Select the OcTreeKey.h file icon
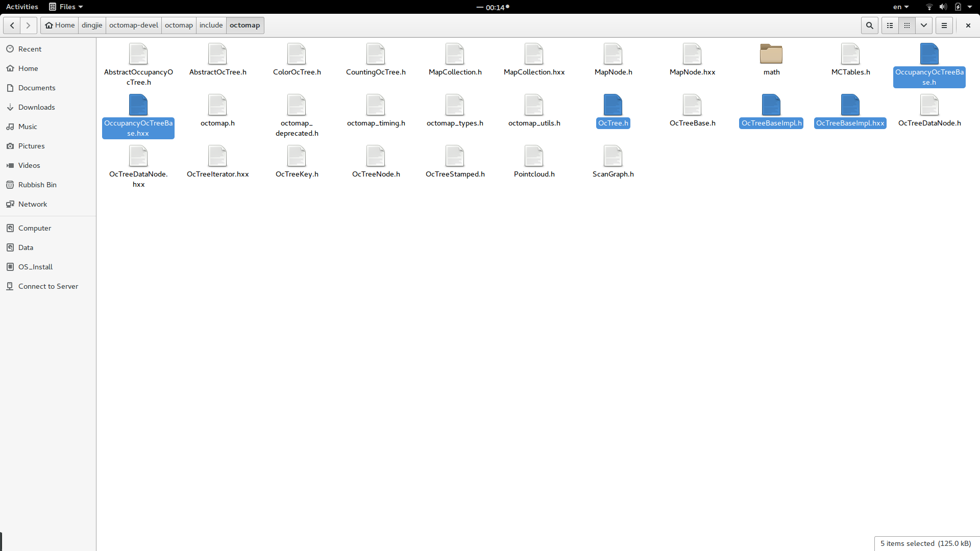Viewport: 980px width, 551px height. [x=297, y=156]
